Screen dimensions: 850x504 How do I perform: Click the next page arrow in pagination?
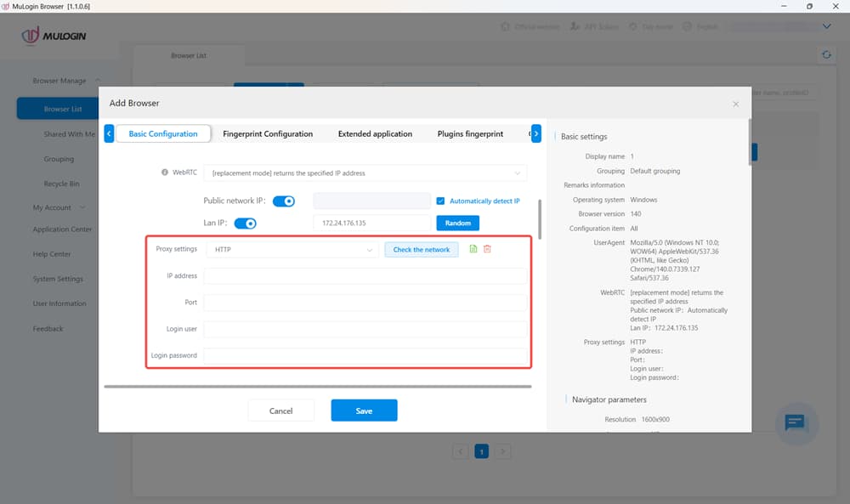tap(502, 451)
